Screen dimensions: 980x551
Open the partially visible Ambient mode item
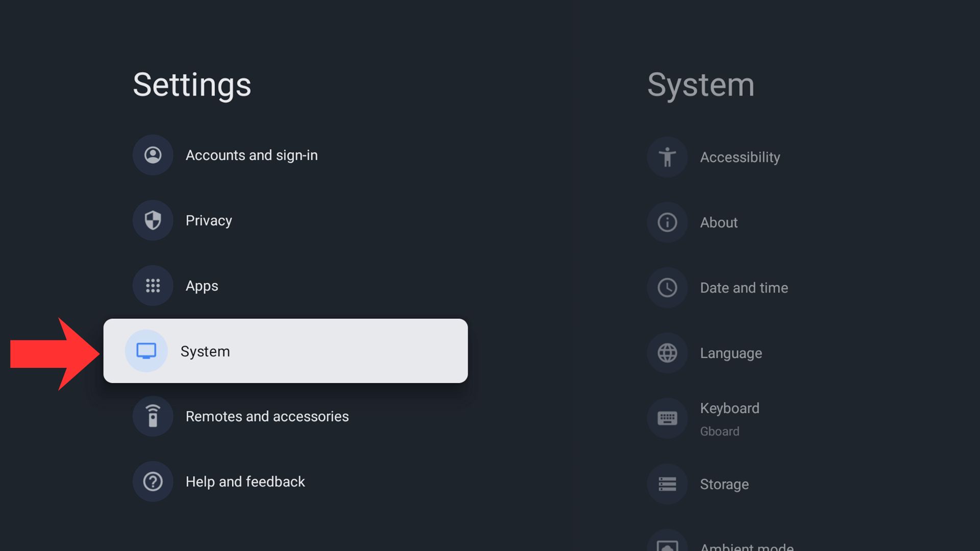(746, 546)
